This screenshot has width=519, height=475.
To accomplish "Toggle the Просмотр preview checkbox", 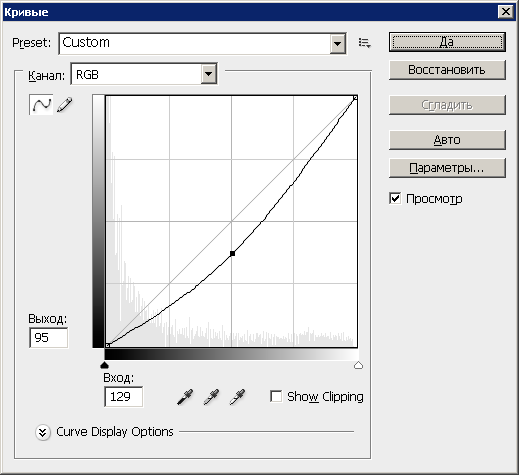I will [x=395, y=198].
